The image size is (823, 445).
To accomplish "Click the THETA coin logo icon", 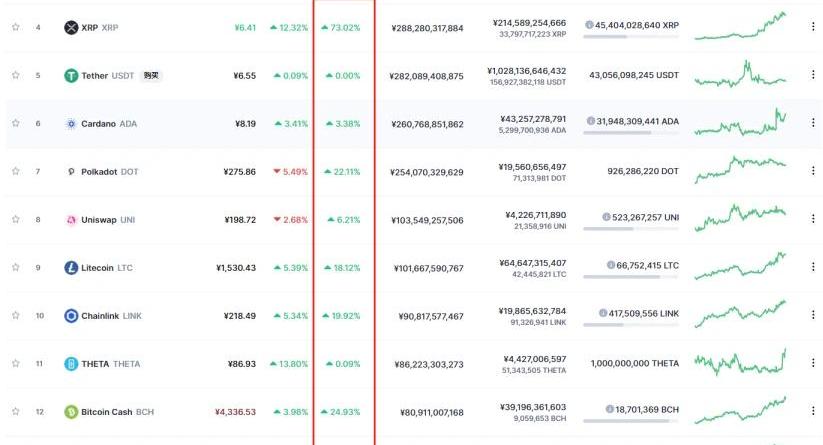I will pos(71,364).
